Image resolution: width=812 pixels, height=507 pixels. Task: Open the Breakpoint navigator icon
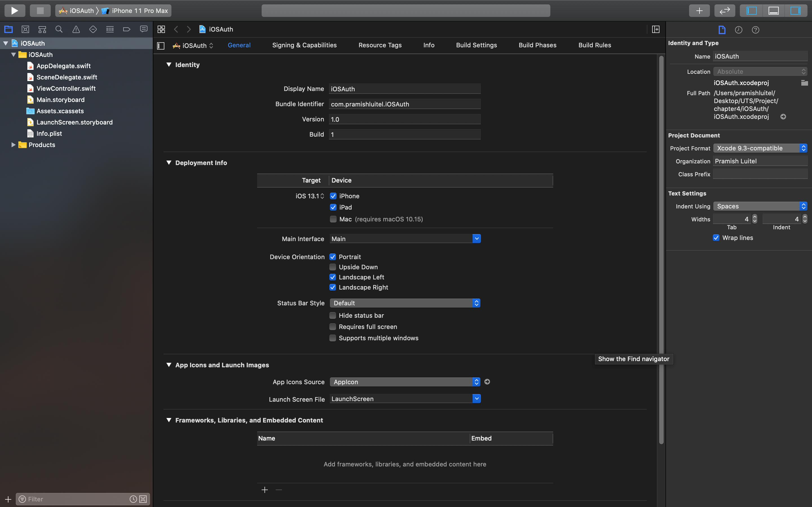click(127, 29)
